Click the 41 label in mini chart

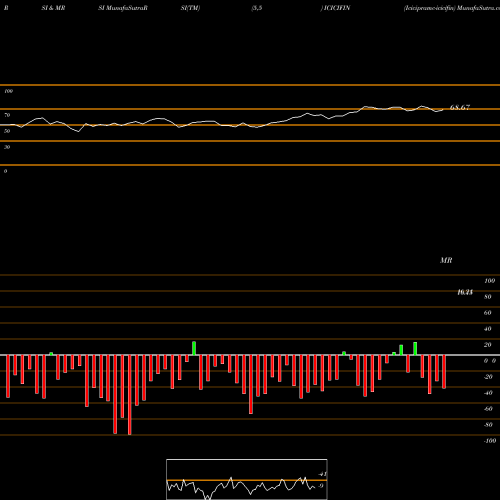[323, 474]
